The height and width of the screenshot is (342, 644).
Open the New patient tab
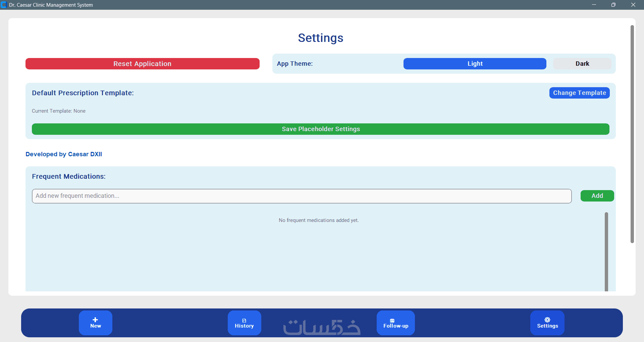(x=96, y=323)
